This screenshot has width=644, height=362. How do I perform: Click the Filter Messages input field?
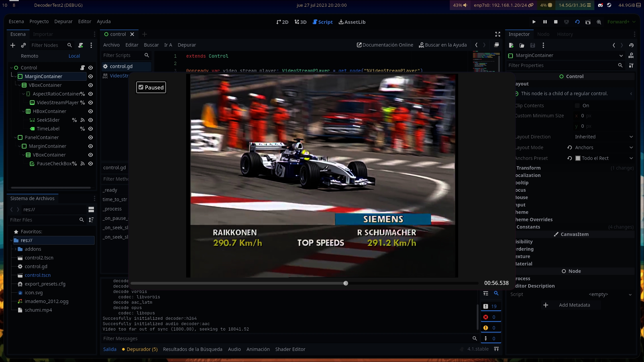point(285,339)
